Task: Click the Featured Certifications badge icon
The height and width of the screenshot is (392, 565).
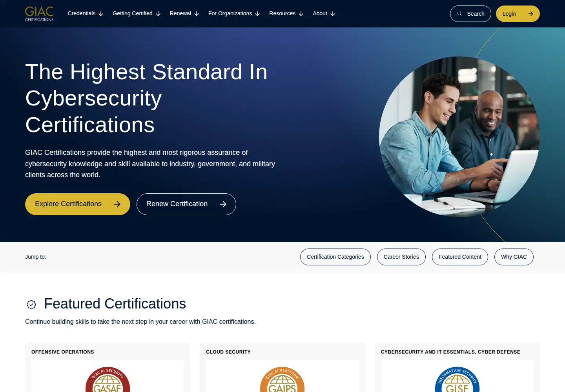Action: (x=31, y=304)
